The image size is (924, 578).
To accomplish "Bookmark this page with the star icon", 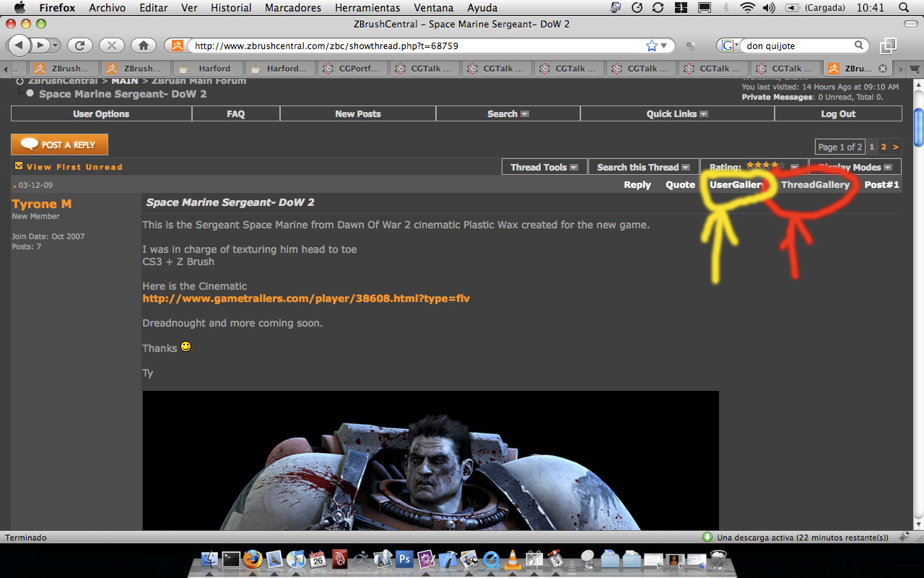I will [x=652, y=46].
